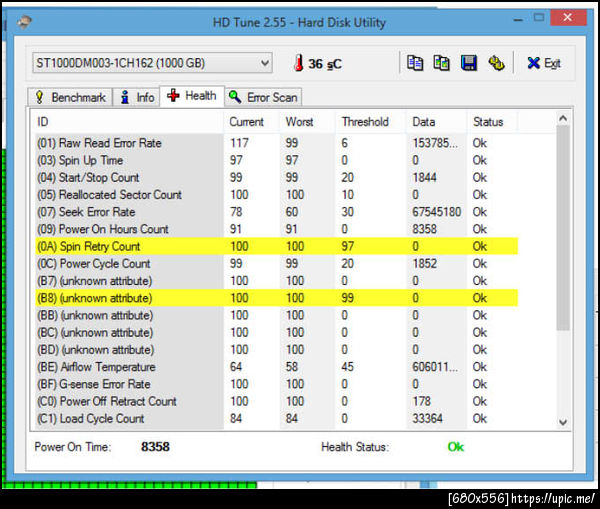The height and width of the screenshot is (509, 600).
Task: Select the (BD) unknown attribute row
Action: coord(276,350)
